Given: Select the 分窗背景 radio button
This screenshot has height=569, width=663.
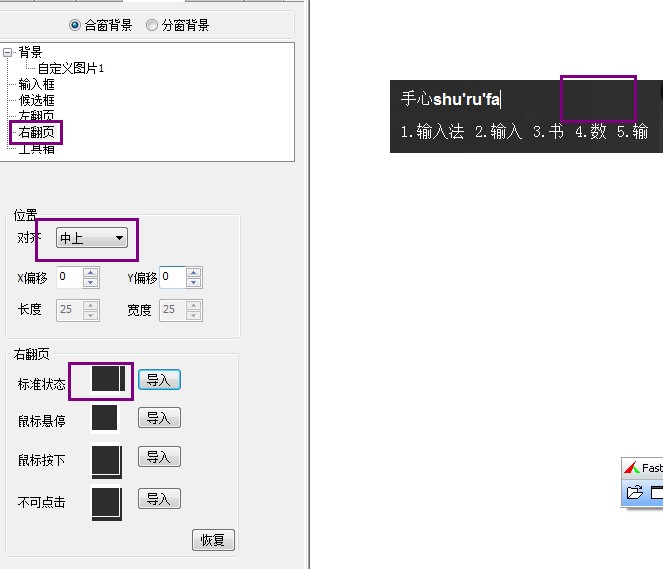Looking at the screenshot, I should 152,25.
